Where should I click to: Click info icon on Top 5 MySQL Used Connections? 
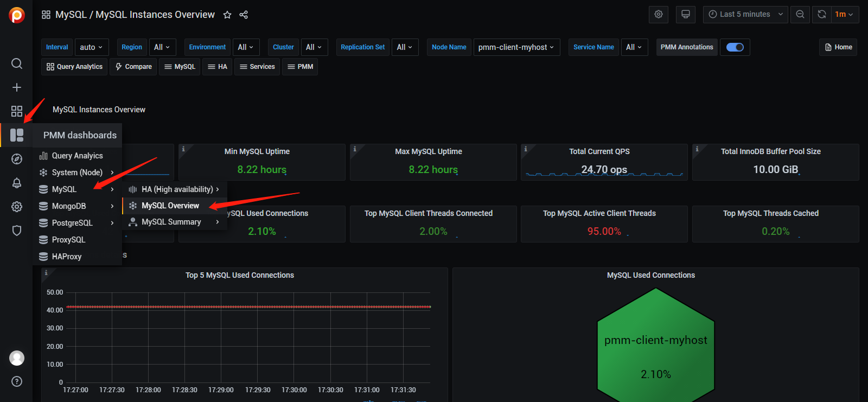[x=46, y=272]
